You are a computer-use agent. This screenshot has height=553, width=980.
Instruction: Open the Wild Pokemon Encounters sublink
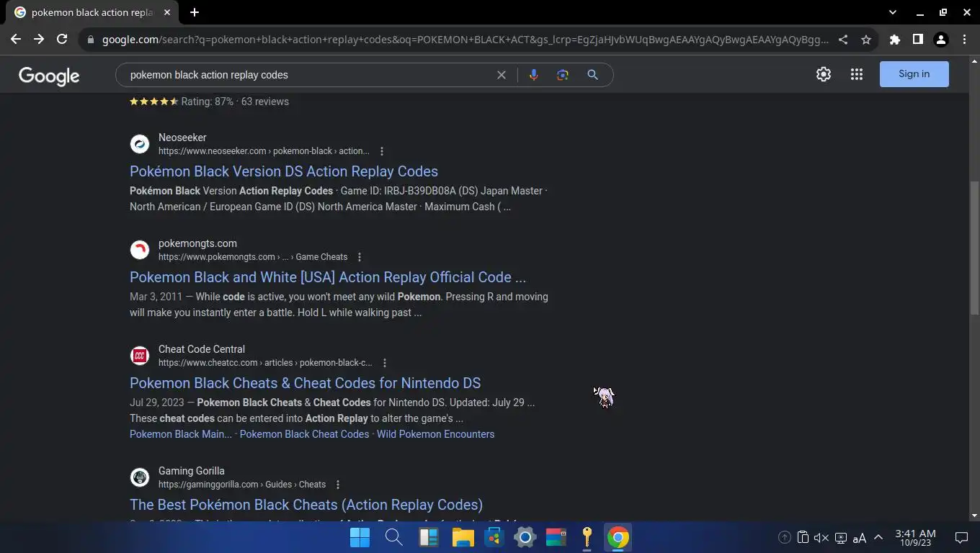coord(435,434)
